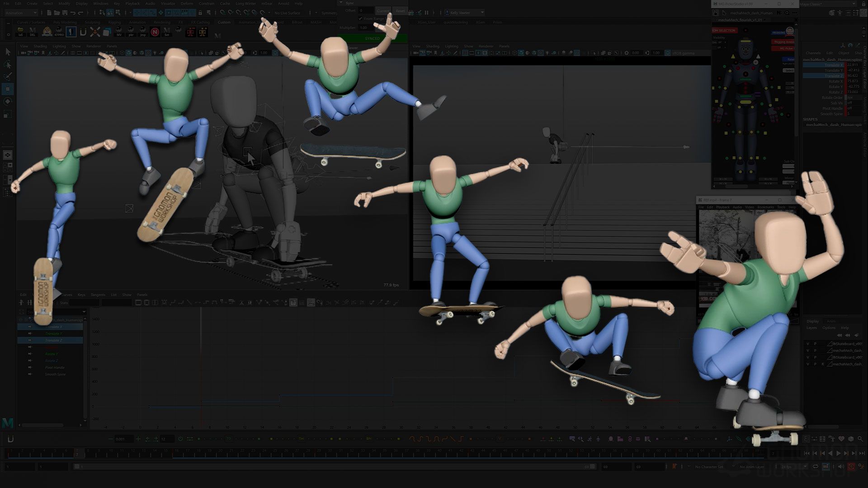Image resolution: width=868 pixels, height=488 pixels.
Task: Activate the Select Tool arrow in the toolbox
Action: (7, 52)
